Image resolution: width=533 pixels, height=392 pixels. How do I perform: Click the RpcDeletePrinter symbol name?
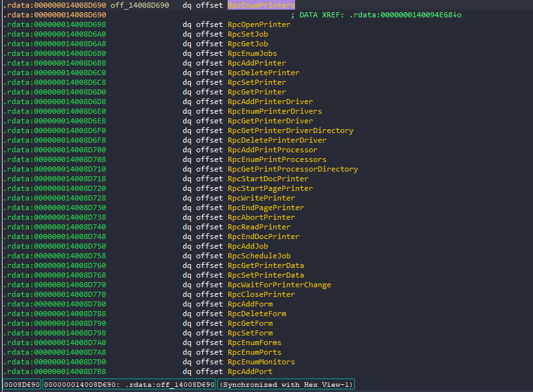pyautogui.click(x=264, y=73)
